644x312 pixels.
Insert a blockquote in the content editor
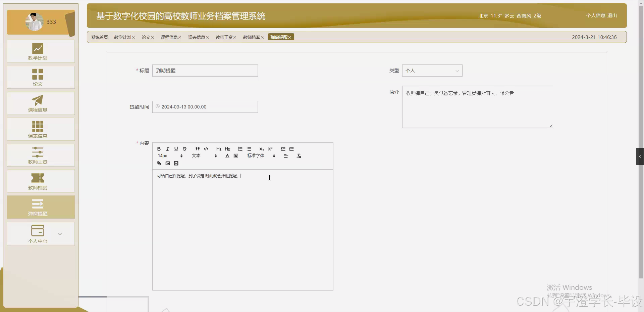[x=197, y=149]
